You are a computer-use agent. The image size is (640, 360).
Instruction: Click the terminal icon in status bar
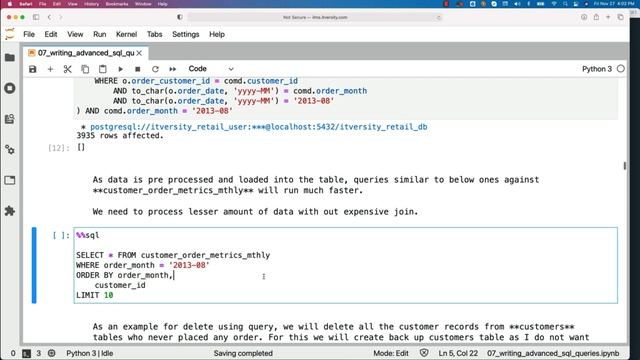(x=27, y=353)
